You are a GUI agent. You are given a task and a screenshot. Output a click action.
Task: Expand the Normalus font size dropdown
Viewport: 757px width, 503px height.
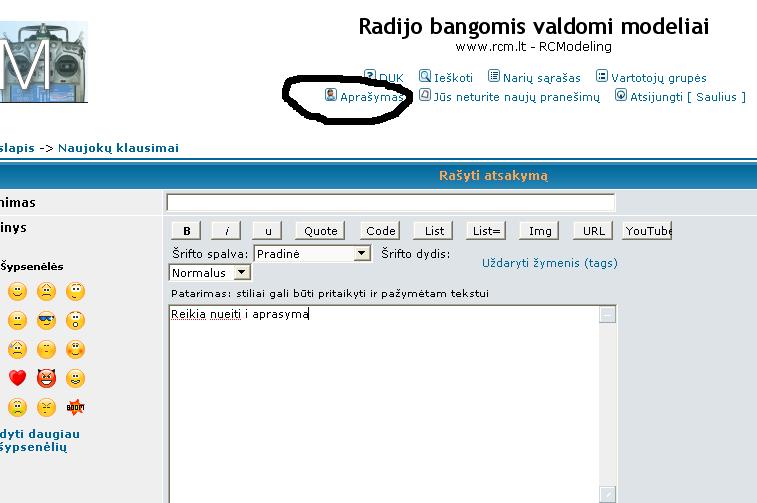click(x=241, y=272)
